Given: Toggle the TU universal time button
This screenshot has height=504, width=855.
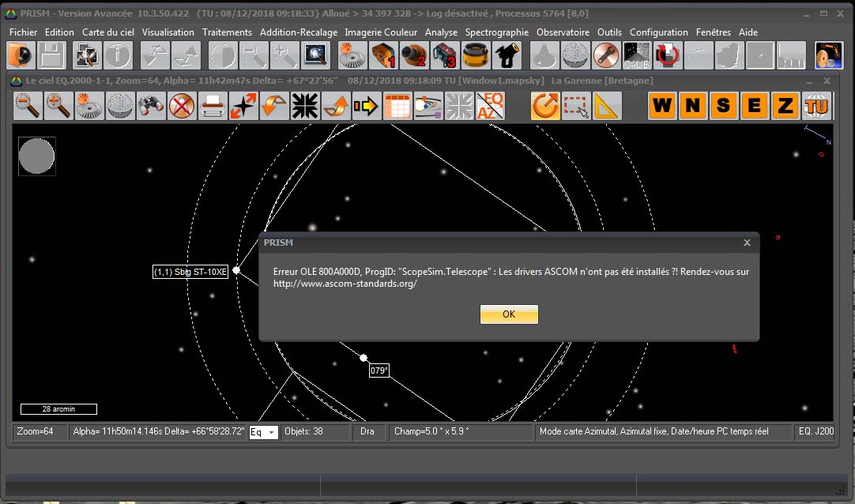Looking at the screenshot, I should 815,106.
